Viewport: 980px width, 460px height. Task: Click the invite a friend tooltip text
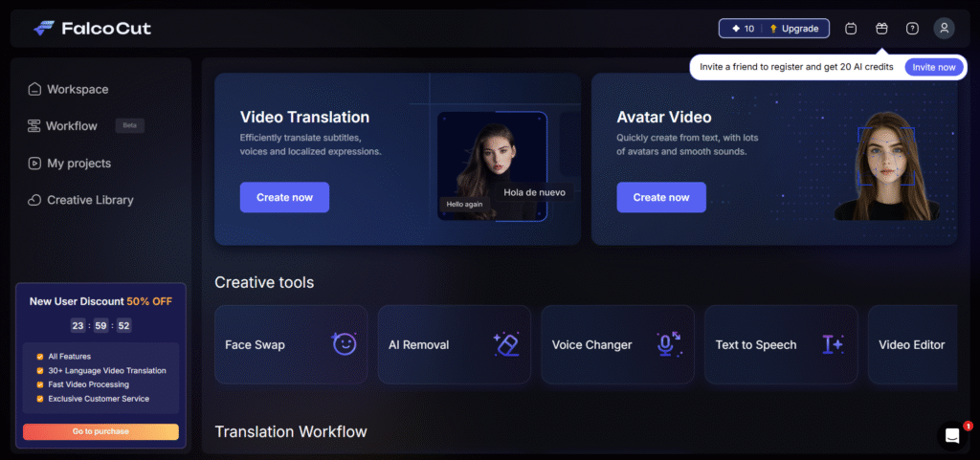[796, 67]
